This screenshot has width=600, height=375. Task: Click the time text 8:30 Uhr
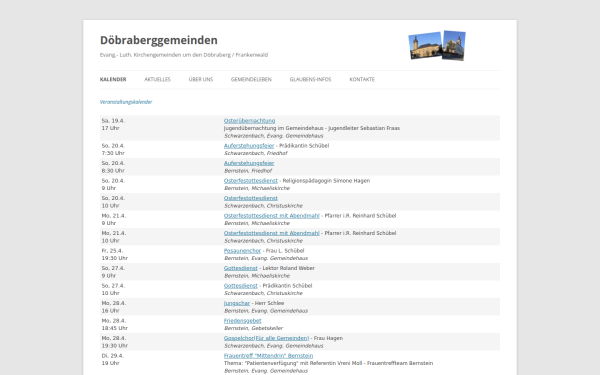[x=113, y=171]
